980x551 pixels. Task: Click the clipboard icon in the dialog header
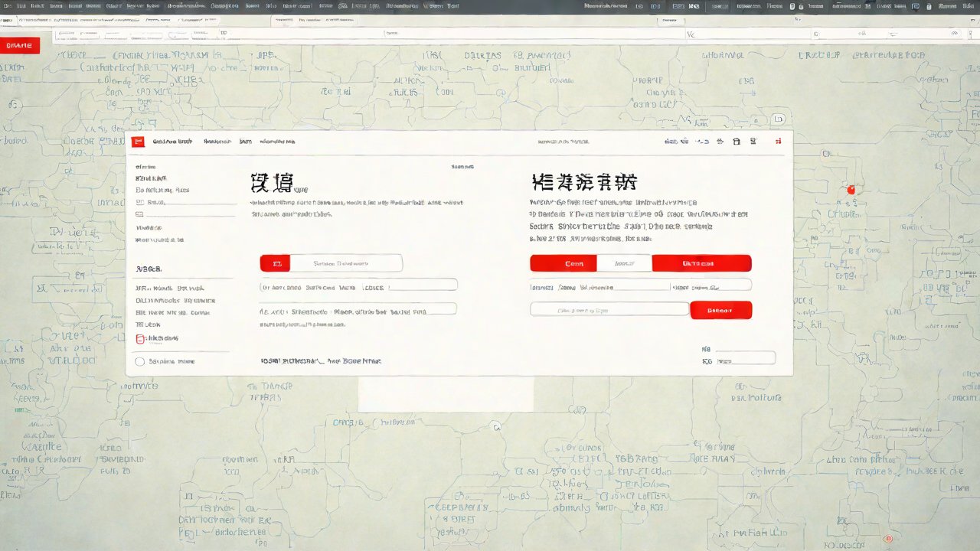737,142
